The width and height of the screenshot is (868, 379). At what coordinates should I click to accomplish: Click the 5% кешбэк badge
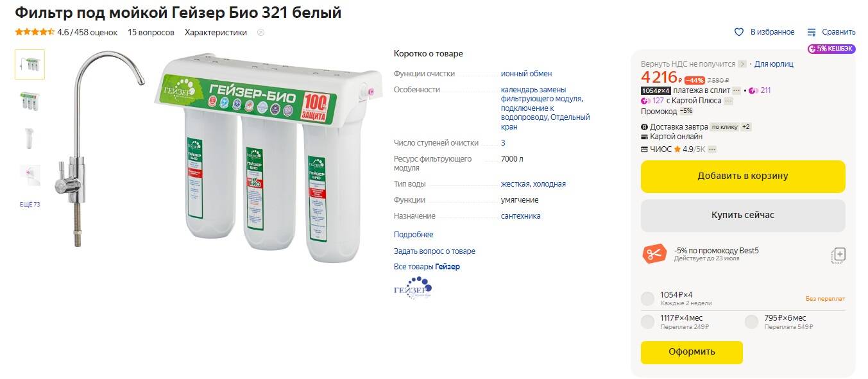tap(831, 49)
